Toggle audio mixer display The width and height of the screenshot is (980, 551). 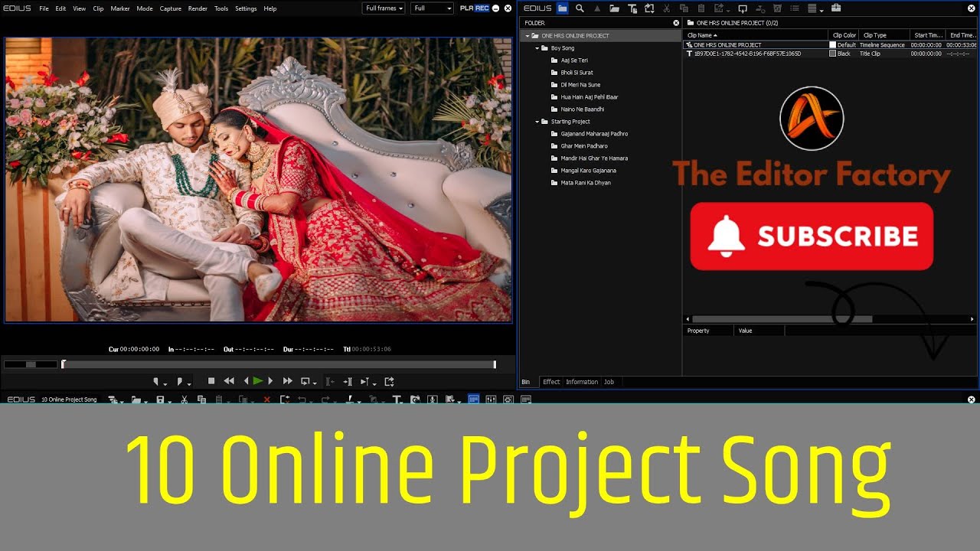[x=490, y=399]
